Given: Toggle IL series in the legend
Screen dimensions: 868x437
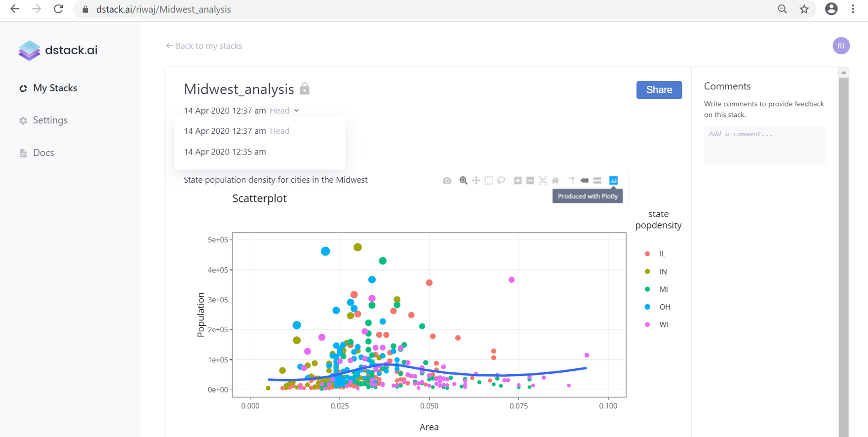Looking at the screenshot, I should click(656, 254).
